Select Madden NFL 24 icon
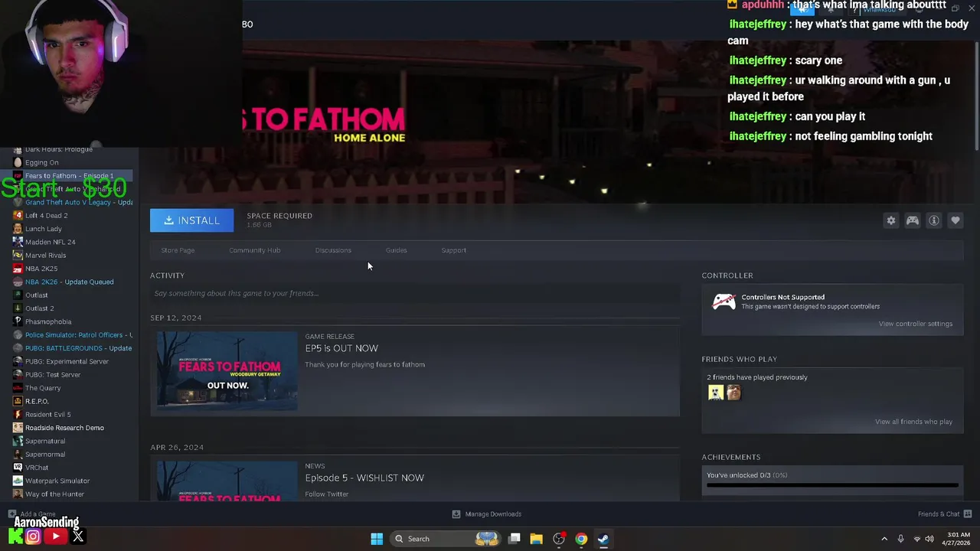Viewport: 980px width, 551px height. pyautogui.click(x=18, y=242)
